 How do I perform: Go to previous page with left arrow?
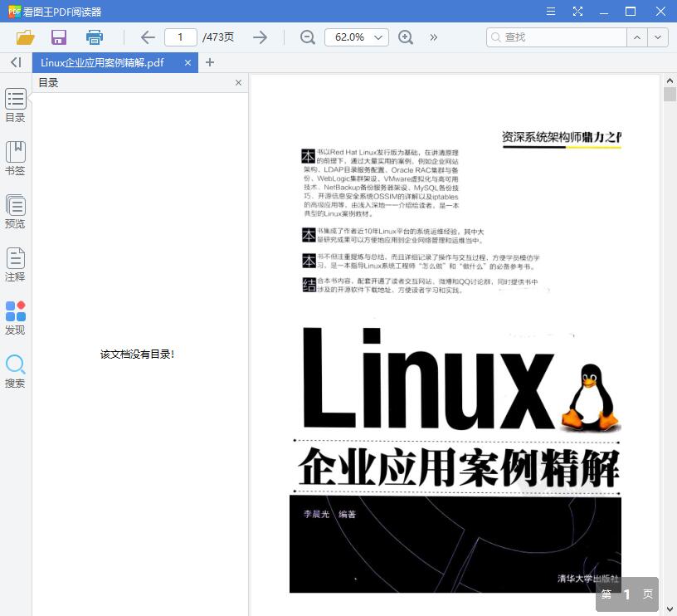coord(148,37)
